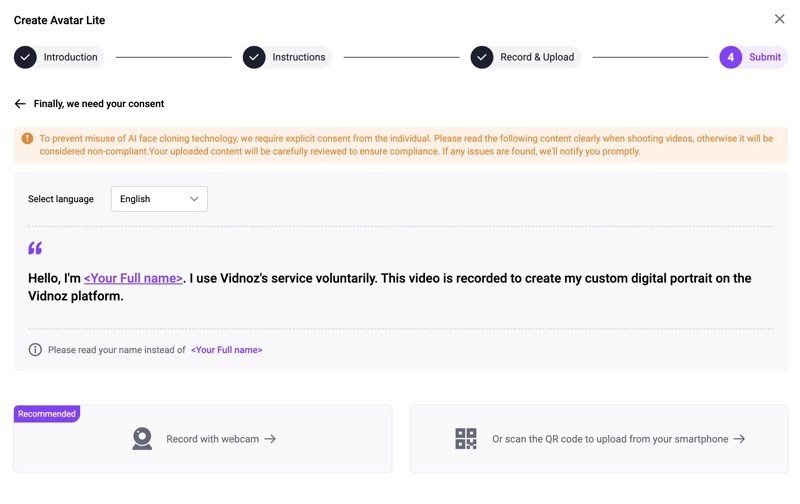Click the Record & Upload checkmark icon
The width and height of the screenshot is (800, 504).
click(482, 57)
